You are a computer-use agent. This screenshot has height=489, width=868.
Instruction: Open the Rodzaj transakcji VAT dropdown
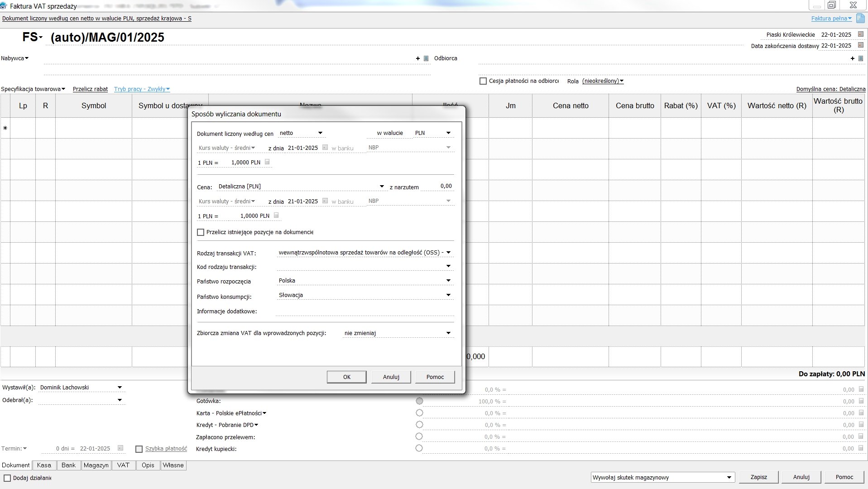click(x=448, y=253)
